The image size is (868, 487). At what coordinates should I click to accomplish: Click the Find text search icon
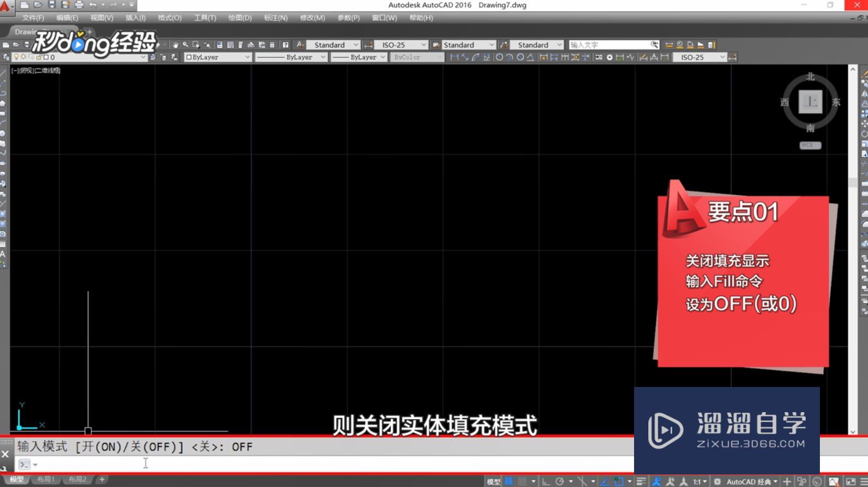click(655, 45)
